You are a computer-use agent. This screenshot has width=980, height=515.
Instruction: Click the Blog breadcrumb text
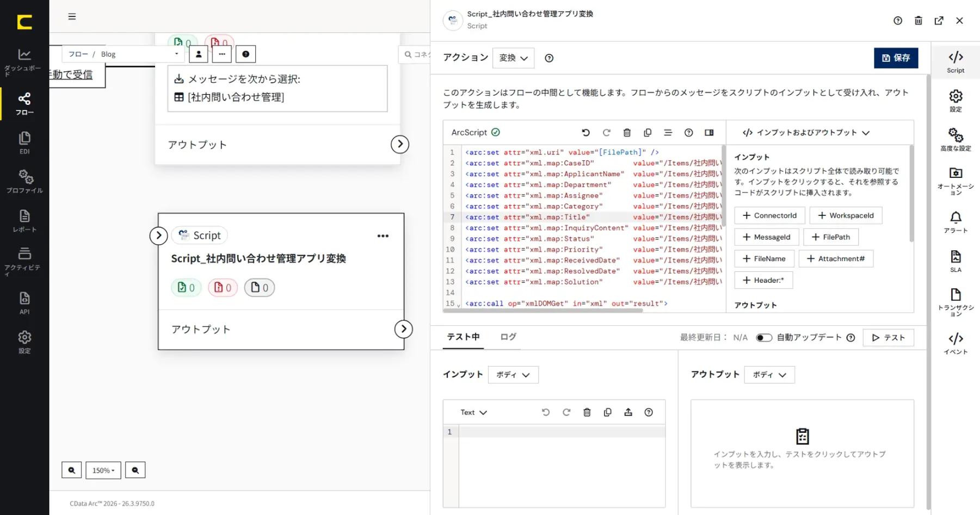[108, 54]
